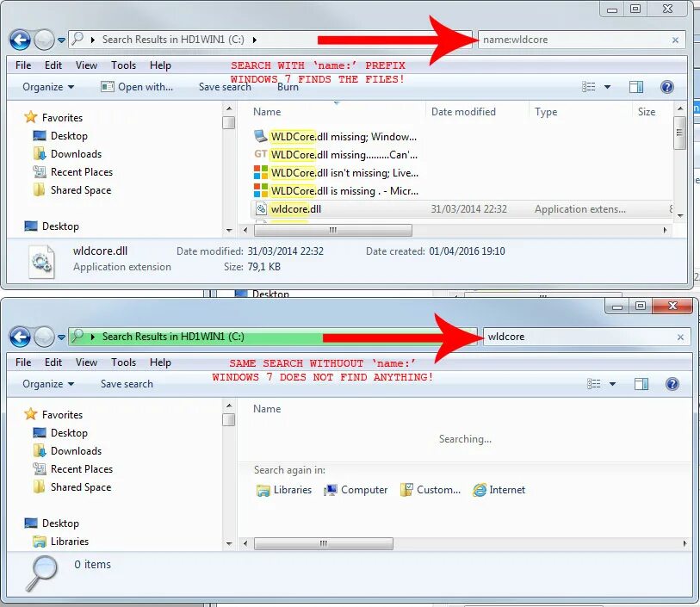Toggle preview pane icon in bottom window
This screenshot has height=607, width=700.
[641, 384]
